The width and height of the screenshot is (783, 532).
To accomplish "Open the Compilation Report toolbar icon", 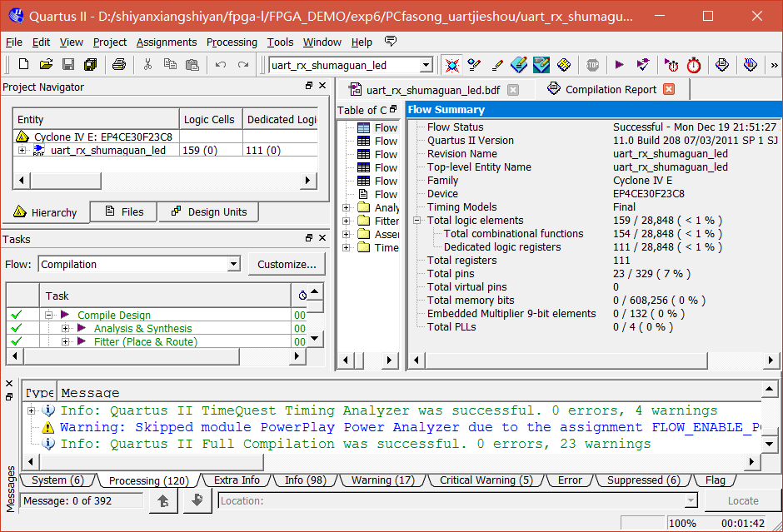I will pyautogui.click(x=722, y=65).
